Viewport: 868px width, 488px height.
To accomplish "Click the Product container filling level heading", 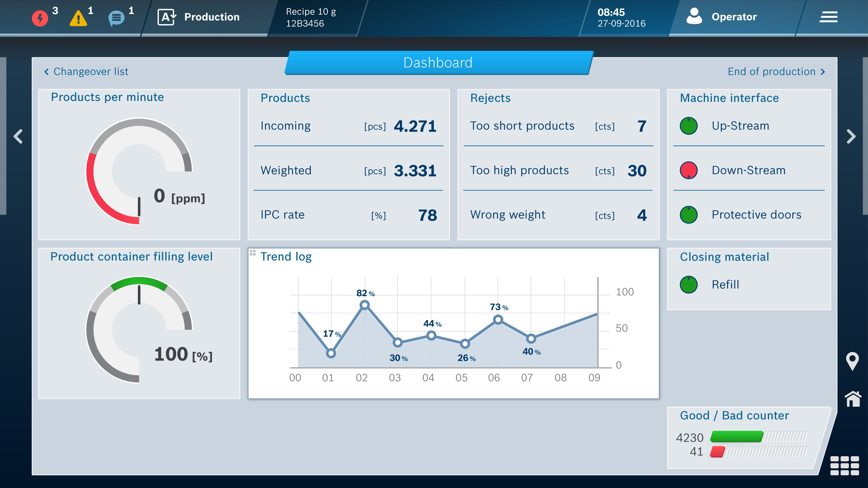I will coord(131,257).
